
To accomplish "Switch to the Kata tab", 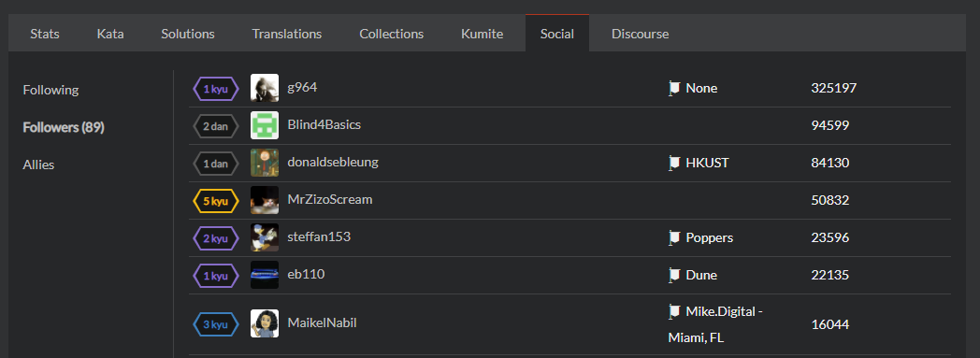I will 110,34.
